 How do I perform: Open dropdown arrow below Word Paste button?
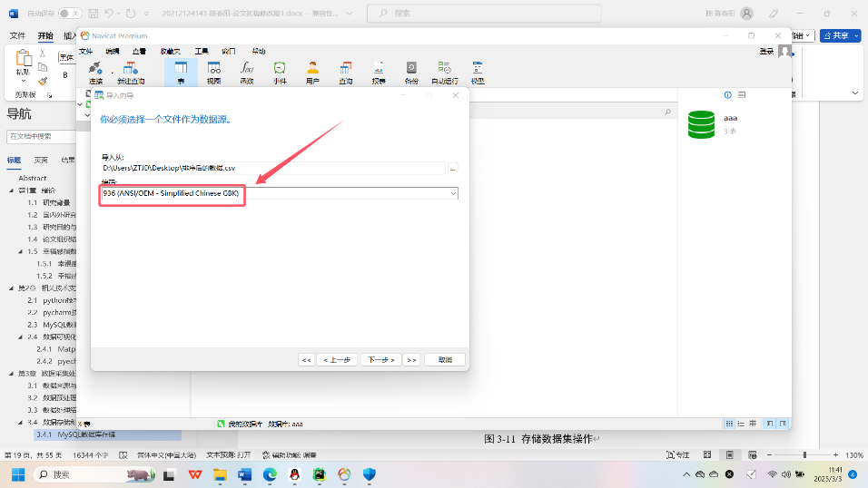point(24,81)
